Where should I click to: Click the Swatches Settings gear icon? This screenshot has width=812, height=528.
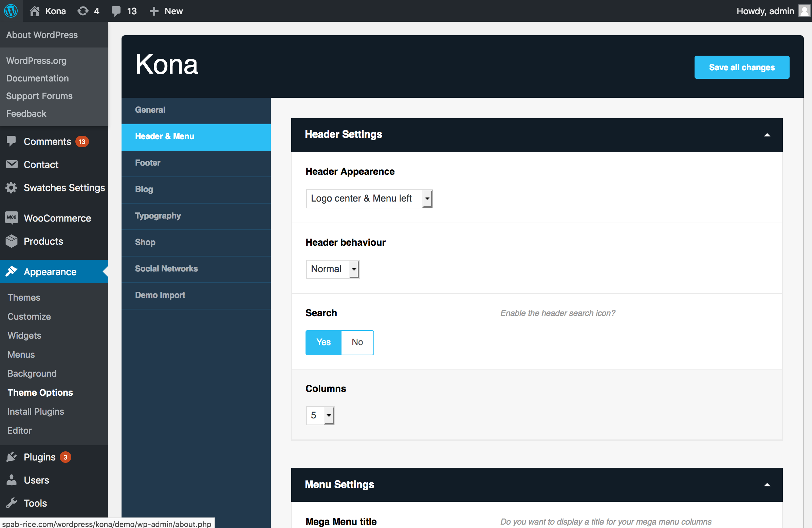point(11,188)
